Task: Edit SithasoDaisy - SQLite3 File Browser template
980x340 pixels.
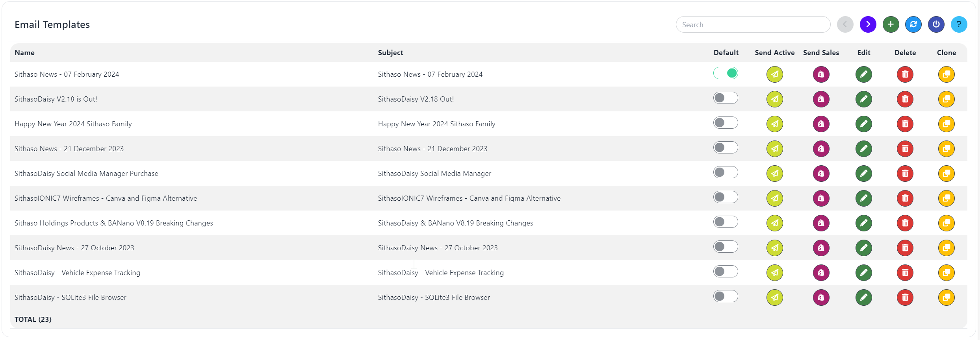Action: (x=863, y=297)
